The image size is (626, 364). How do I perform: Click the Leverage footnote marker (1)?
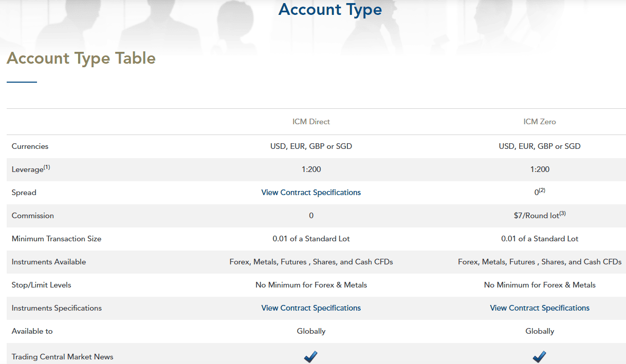pyautogui.click(x=46, y=166)
